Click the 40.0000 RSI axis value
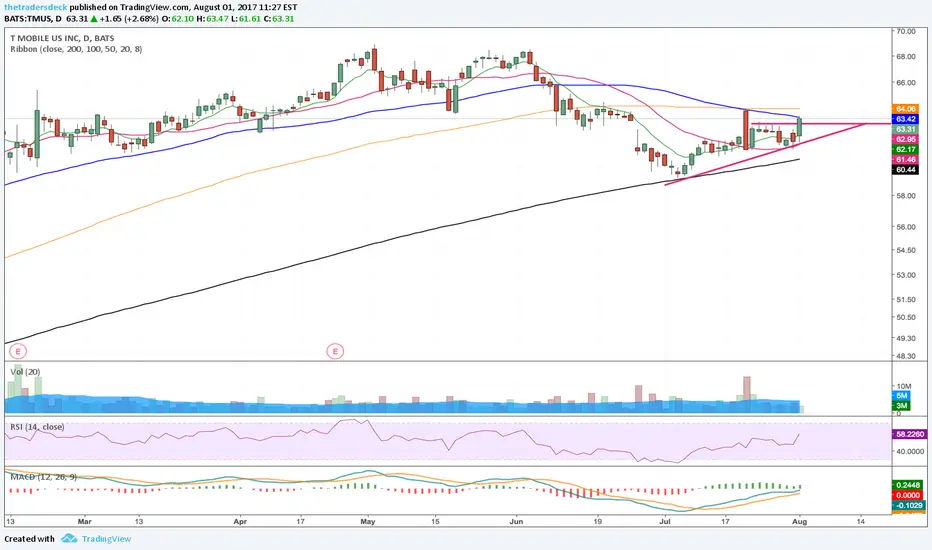 pyautogui.click(x=910, y=451)
